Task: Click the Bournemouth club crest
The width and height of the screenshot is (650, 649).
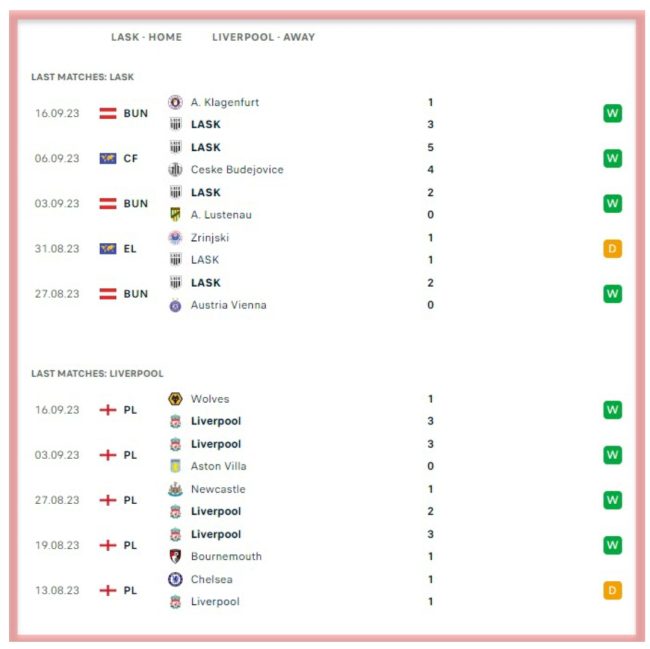Action: (175, 556)
